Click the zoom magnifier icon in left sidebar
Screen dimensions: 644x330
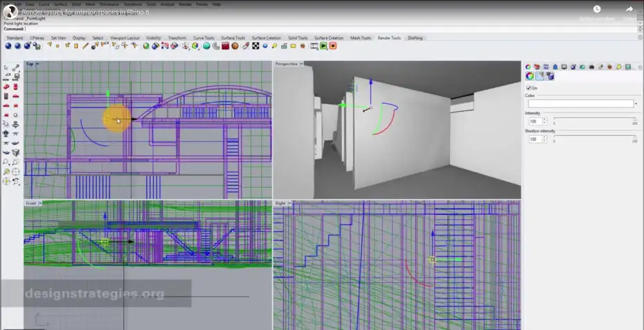coord(6,162)
